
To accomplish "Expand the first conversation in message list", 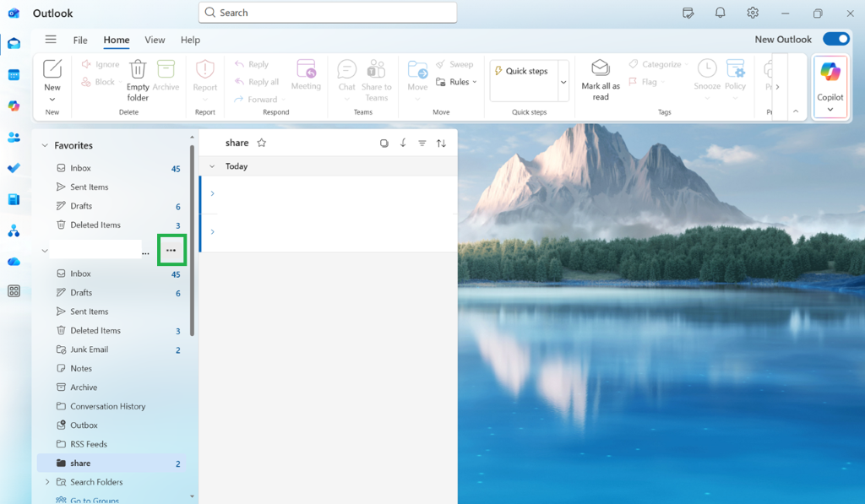I will (212, 193).
